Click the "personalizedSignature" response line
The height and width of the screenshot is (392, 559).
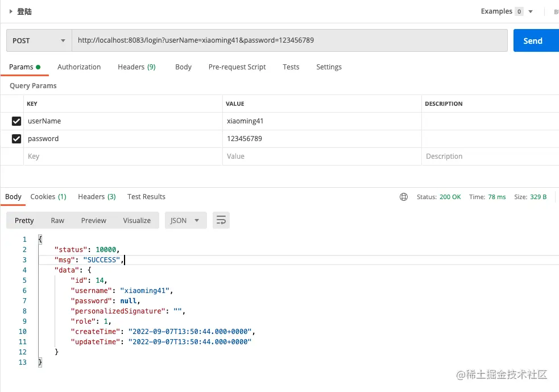[x=128, y=311]
